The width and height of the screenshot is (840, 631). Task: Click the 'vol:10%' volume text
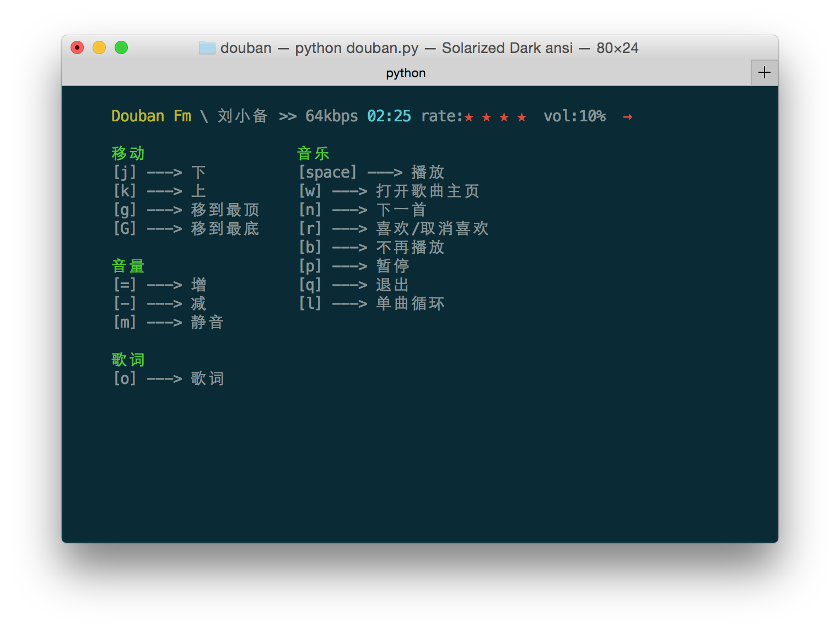coord(575,116)
